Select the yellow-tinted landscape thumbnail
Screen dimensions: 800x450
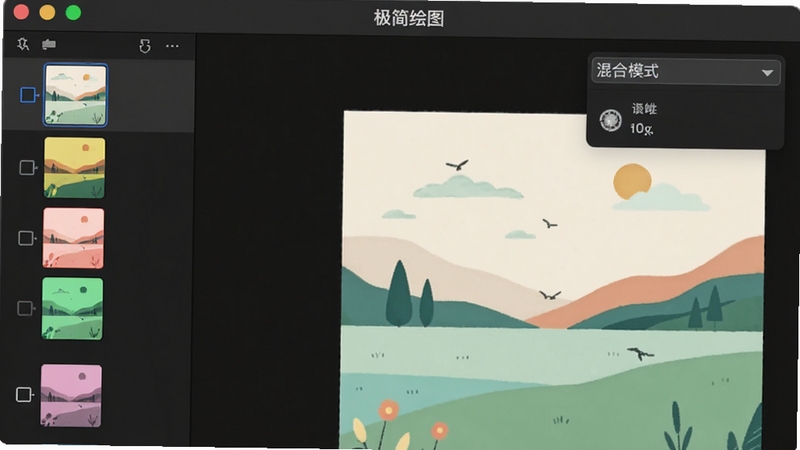(74, 167)
